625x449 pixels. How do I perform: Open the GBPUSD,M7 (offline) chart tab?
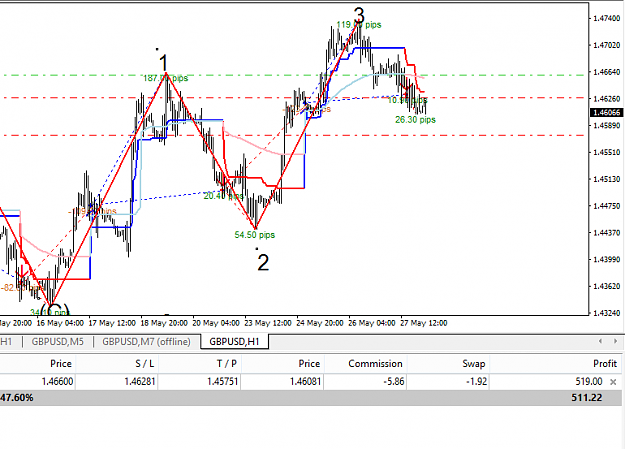tap(146, 342)
